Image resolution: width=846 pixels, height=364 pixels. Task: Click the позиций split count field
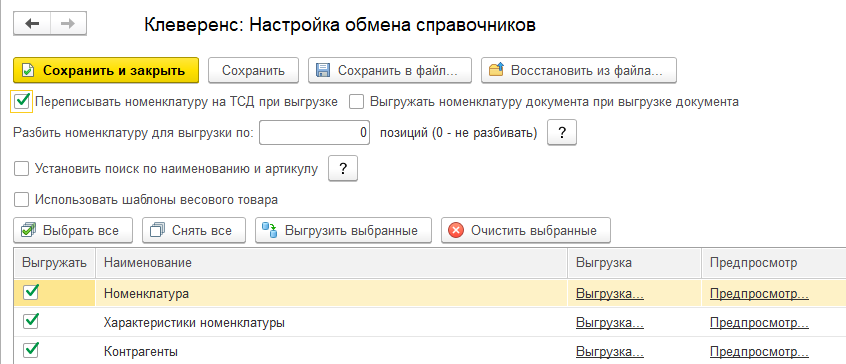(x=315, y=133)
